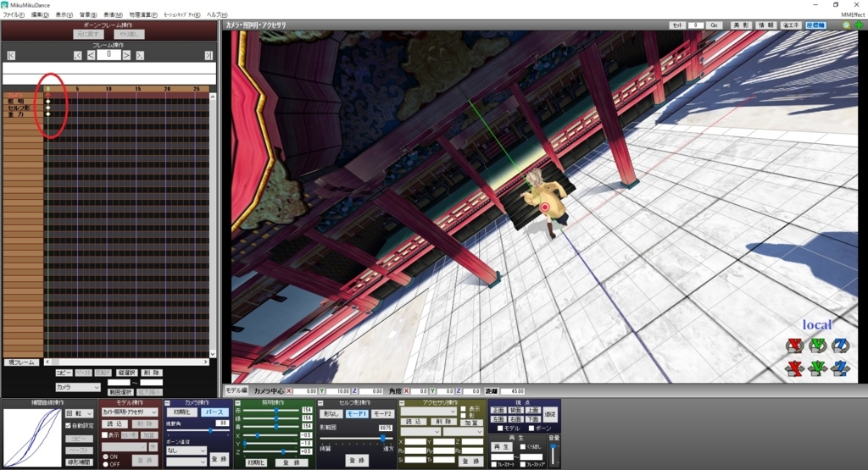Select the OFF radio button
The width and height of the screenshot is (868, 470).
coord(106,464)
